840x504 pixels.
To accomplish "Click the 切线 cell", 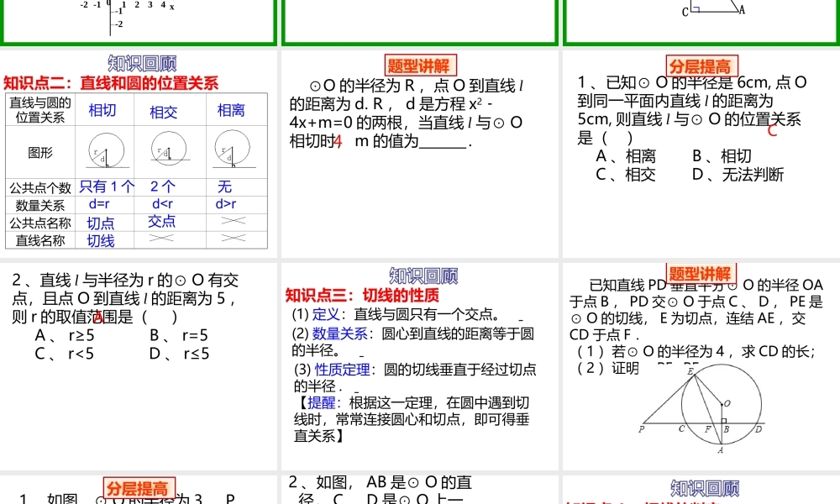I will 101,240.
